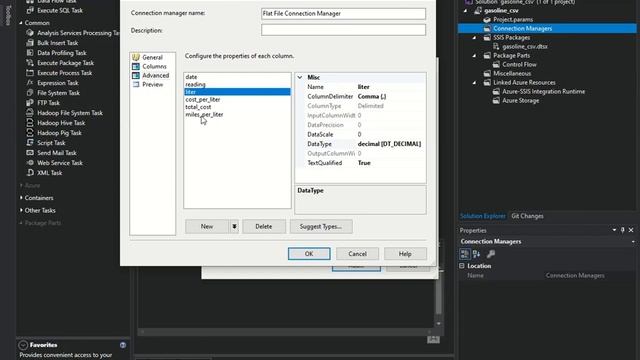This screenshot has width=640, height=360.
Task: Open the Favorites help icon
Action: [123, 345]
